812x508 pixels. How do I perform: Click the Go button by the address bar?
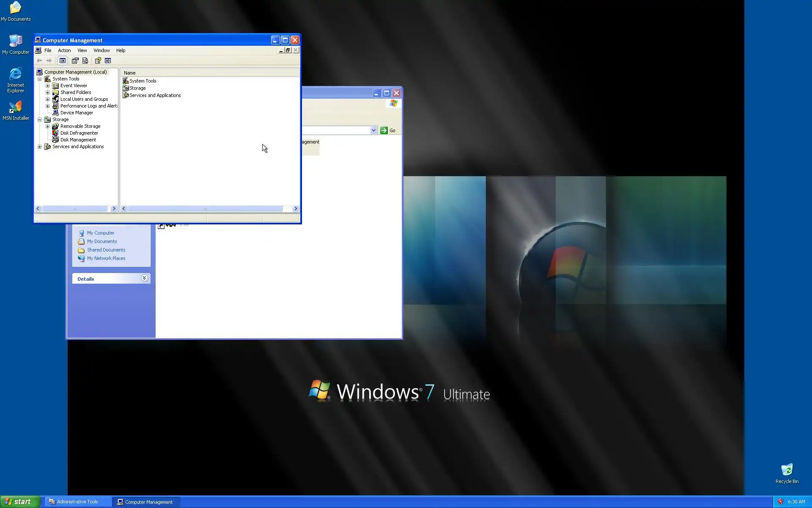pos(388,130)
